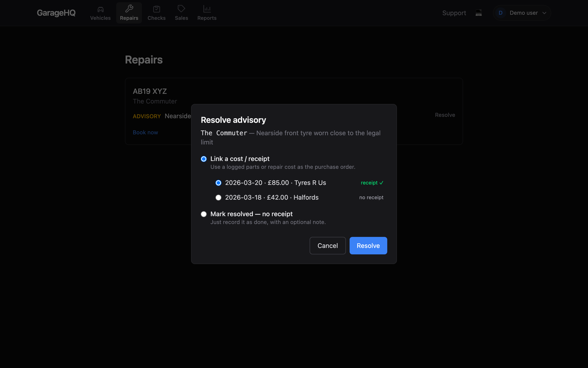Open the Checks clipboard icon
This screenshot has width=588, height=368.
coord(156,9)
